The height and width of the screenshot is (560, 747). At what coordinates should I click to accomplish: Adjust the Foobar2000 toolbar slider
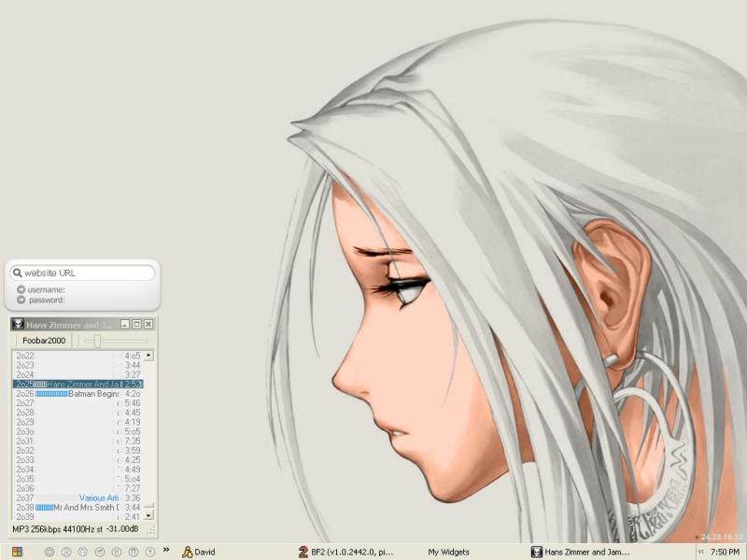point(97,341)
